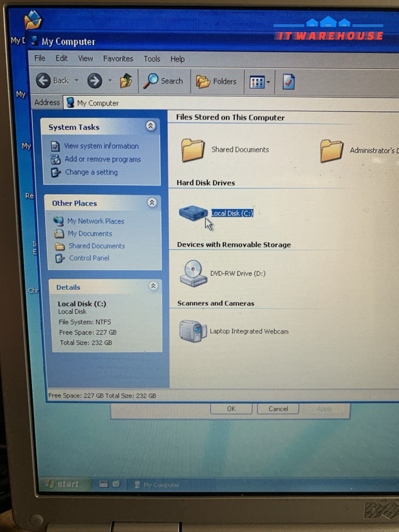Click Change a setting link
Viewport: 399px width, 532px height.
(x=92, y=172)
